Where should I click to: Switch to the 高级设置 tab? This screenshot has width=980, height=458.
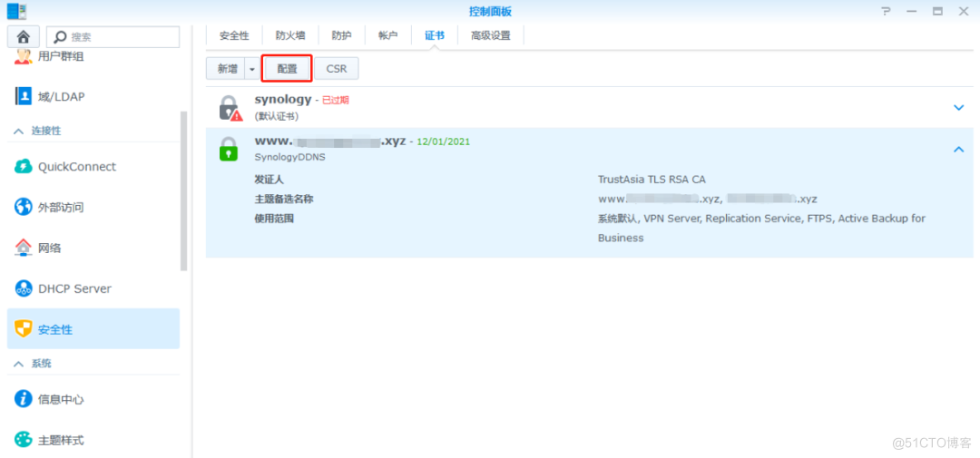pos(491,35)
